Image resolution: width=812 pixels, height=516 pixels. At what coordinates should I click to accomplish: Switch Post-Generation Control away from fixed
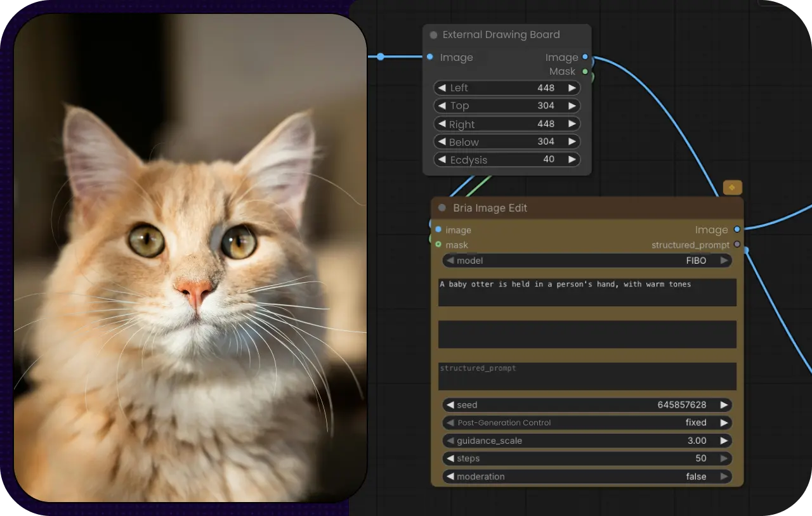(x=724, y=422)
